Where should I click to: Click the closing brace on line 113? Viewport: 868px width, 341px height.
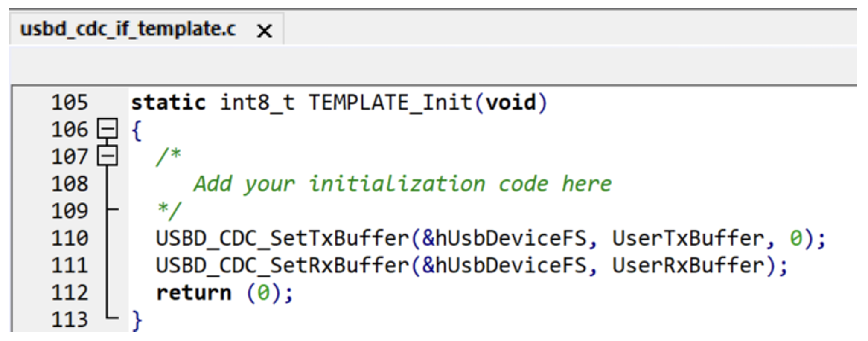coord(137,320)
